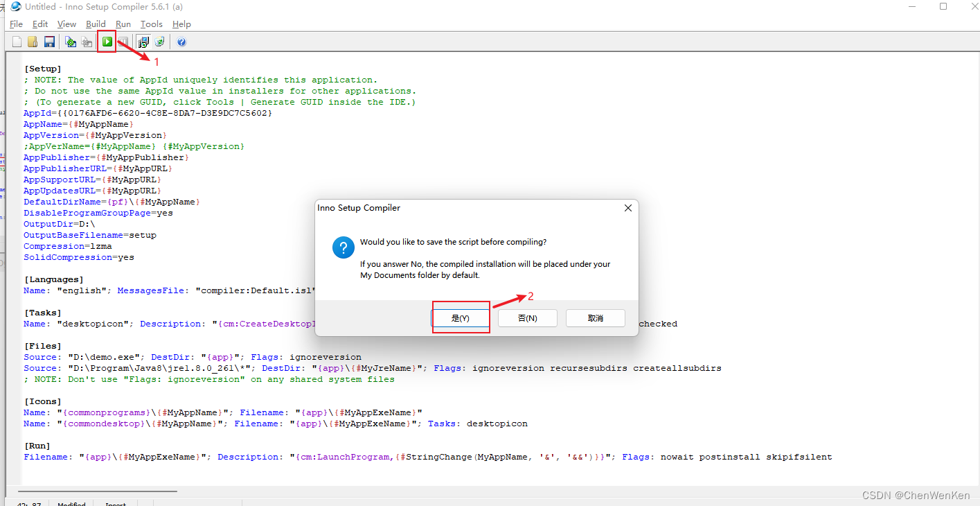980x506 pixels.
Task: Click the DisableProgramGroupPage=yes line
Action: point(98,213)
